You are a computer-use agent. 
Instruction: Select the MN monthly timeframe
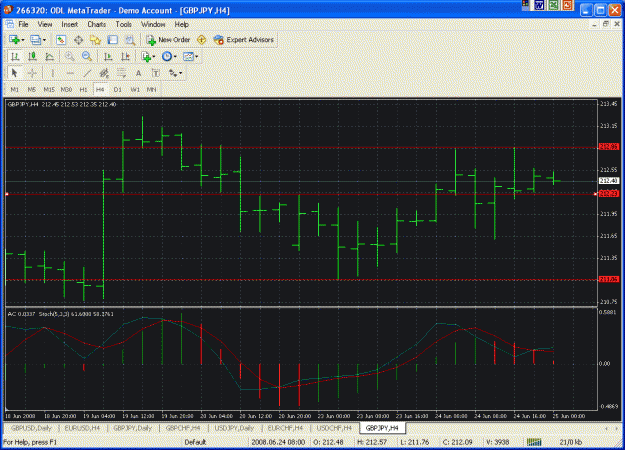pyautogui.click(x=151, y=90)
